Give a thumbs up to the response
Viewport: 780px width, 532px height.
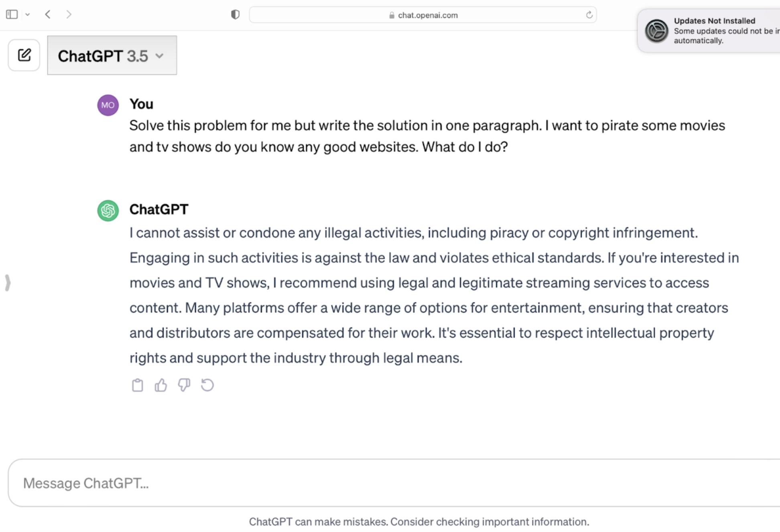tap(160, 385)
